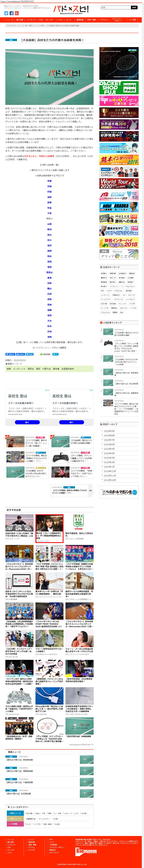
Task: Follow the 青森 prefecture results link
Action: 49,181
